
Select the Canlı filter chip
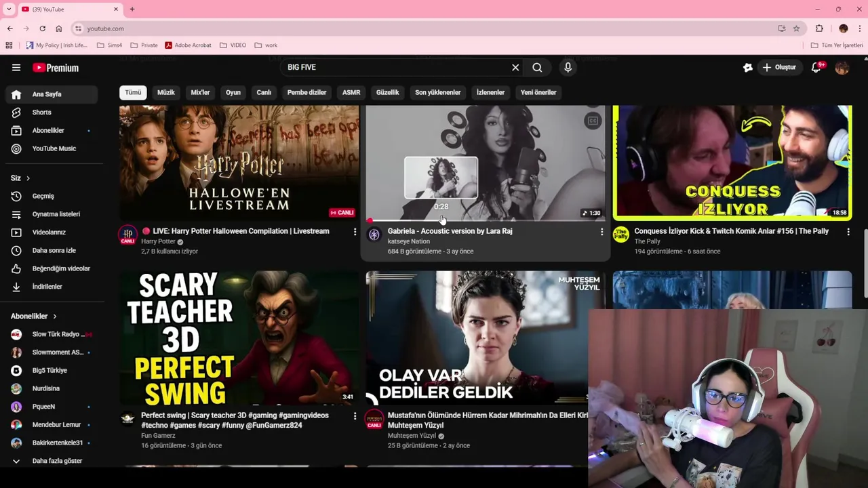pyautogui.click(x=264, y=92)
